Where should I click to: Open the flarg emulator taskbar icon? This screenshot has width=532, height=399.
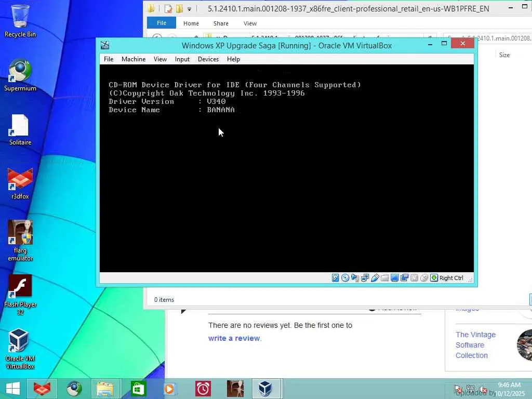point(235,389)
